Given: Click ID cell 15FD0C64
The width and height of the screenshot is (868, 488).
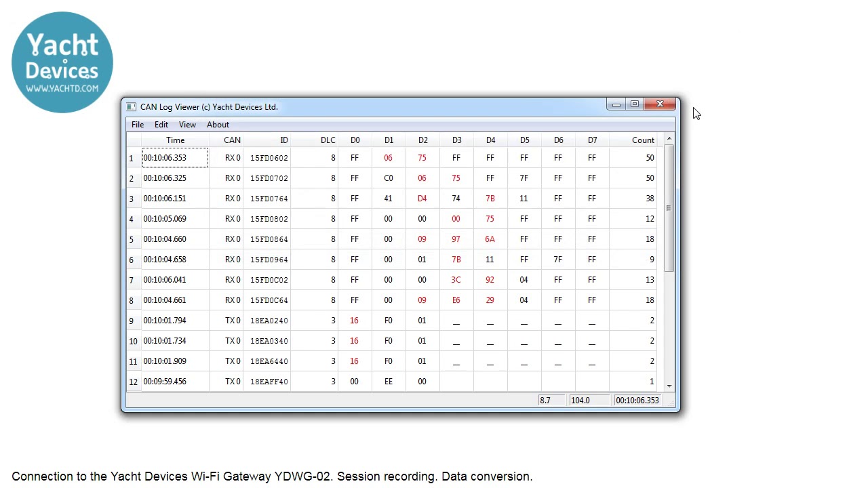Looking at the screenshot, I should click(x=267, y=300).
